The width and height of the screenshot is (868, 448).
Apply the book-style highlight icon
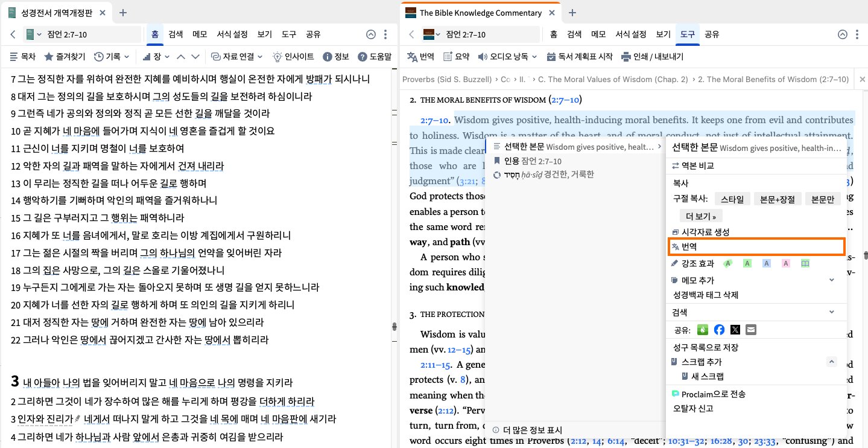point(805,263)
